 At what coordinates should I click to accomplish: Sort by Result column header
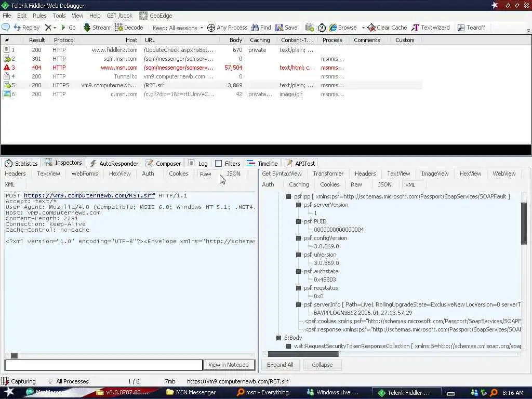(x=37, y=40)
